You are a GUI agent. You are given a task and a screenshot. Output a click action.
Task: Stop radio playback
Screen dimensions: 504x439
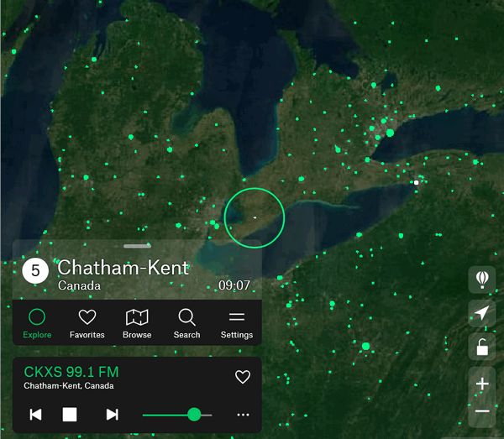[70, 415]
